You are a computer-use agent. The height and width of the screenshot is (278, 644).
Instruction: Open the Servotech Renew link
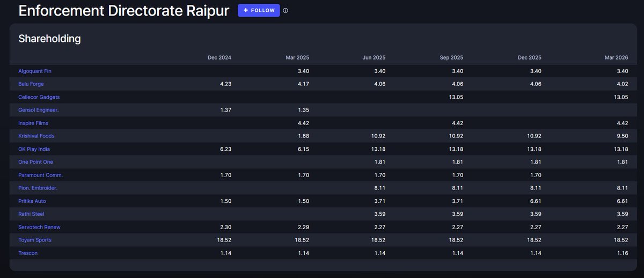[x=39, y=227]
